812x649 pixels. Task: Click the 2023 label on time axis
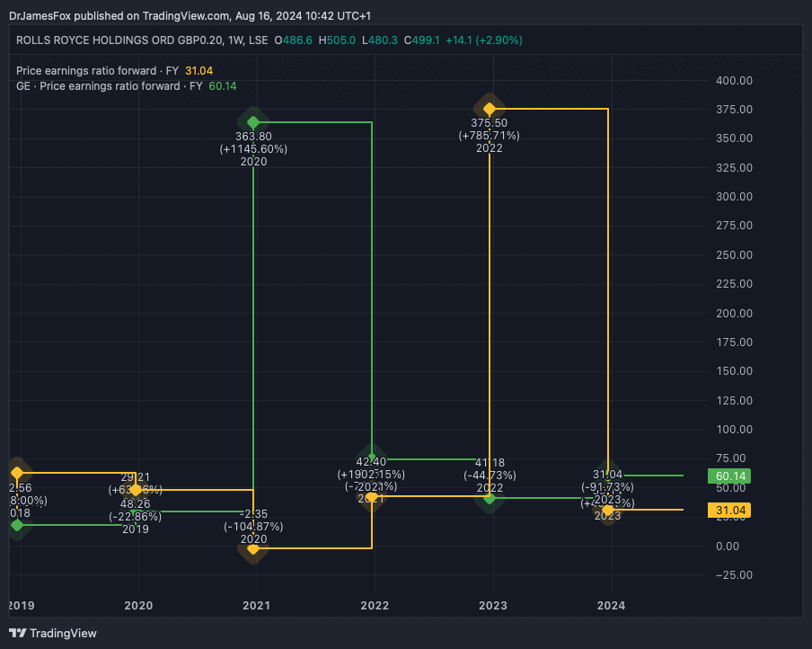(x=493, y=605)
